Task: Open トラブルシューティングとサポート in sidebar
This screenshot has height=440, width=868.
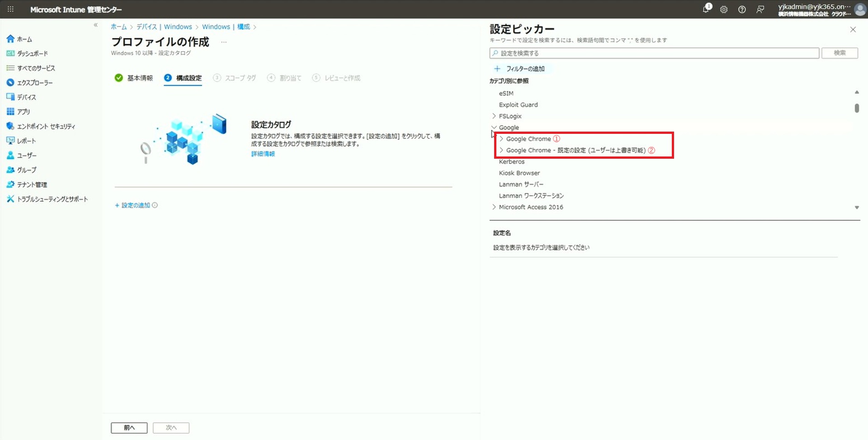Action: tap(52, 199)
